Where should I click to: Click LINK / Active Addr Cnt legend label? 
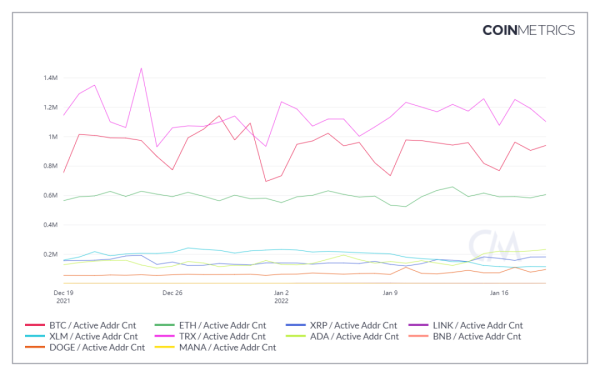(x=478, y=326)
